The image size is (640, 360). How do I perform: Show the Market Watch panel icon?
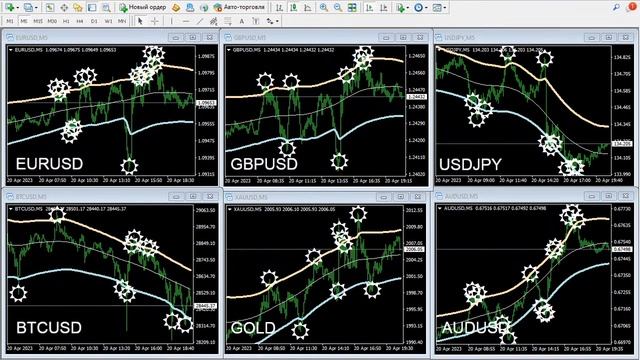[50, 7]
